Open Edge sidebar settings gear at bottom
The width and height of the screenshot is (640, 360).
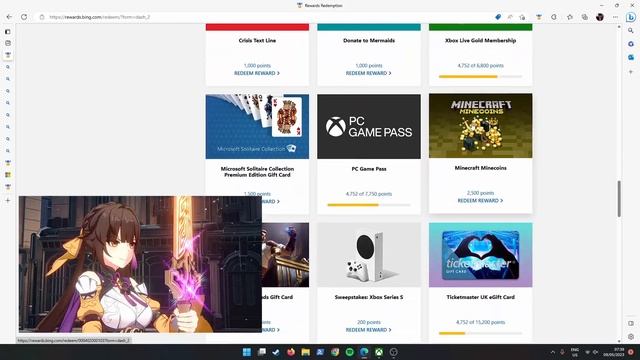pyautogui.click(x=631, y=337)
